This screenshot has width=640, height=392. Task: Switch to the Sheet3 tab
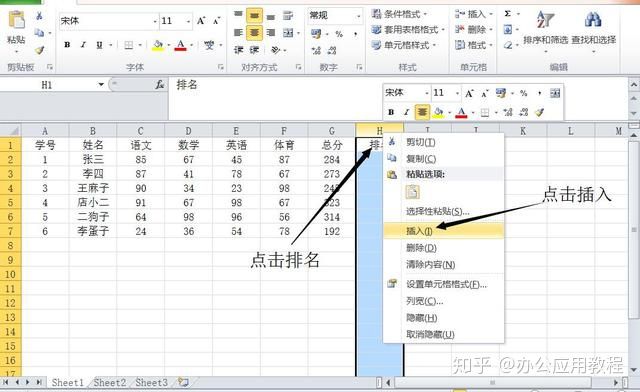tap(151, 383)
